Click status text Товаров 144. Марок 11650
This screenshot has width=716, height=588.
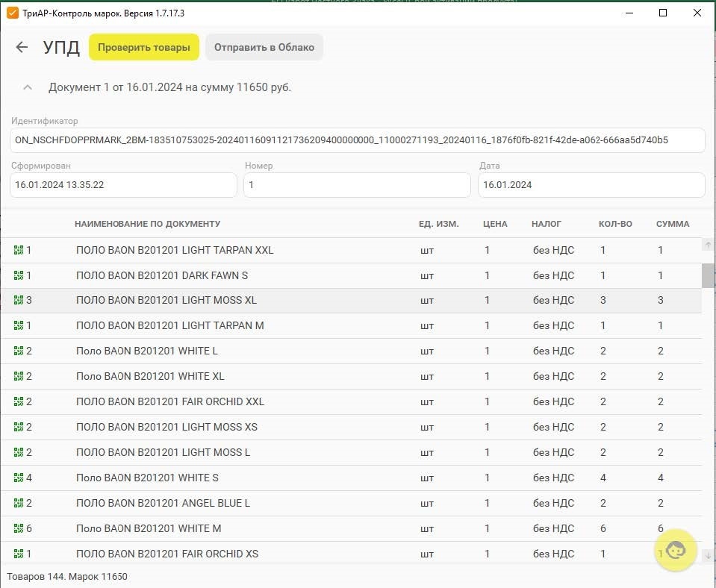[x=67, y=577]
